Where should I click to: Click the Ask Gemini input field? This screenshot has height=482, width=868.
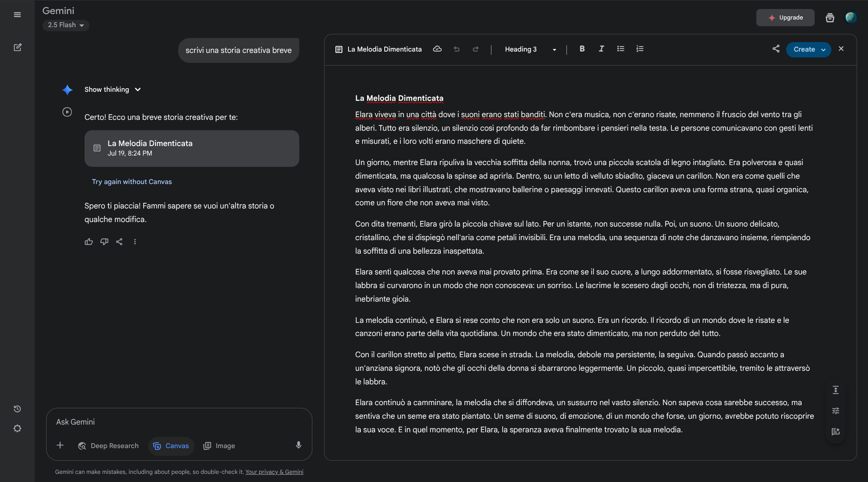click(179, 422)
